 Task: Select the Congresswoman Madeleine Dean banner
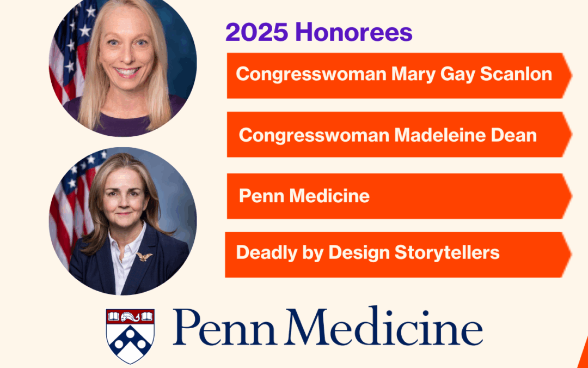[x=399, y=135]
